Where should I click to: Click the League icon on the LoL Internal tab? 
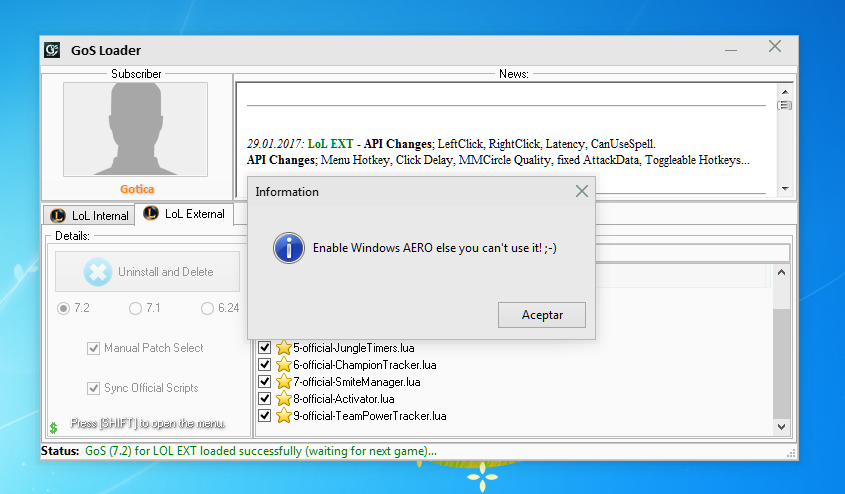click(58, 216)
